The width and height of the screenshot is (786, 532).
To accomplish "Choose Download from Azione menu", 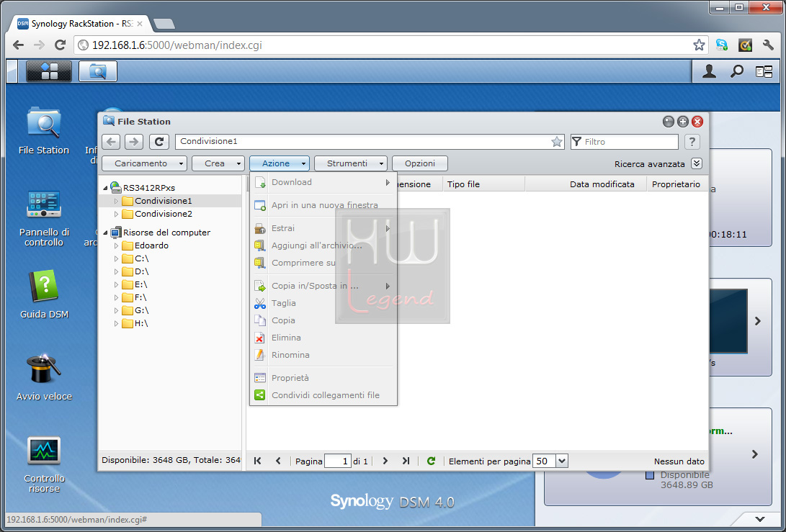I will tap(323, 182).
